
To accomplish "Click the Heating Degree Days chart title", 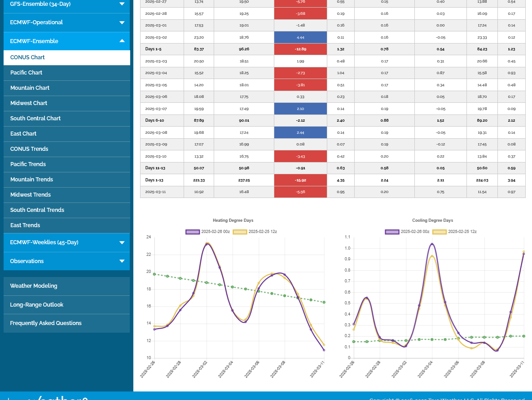I will (233, 220).
